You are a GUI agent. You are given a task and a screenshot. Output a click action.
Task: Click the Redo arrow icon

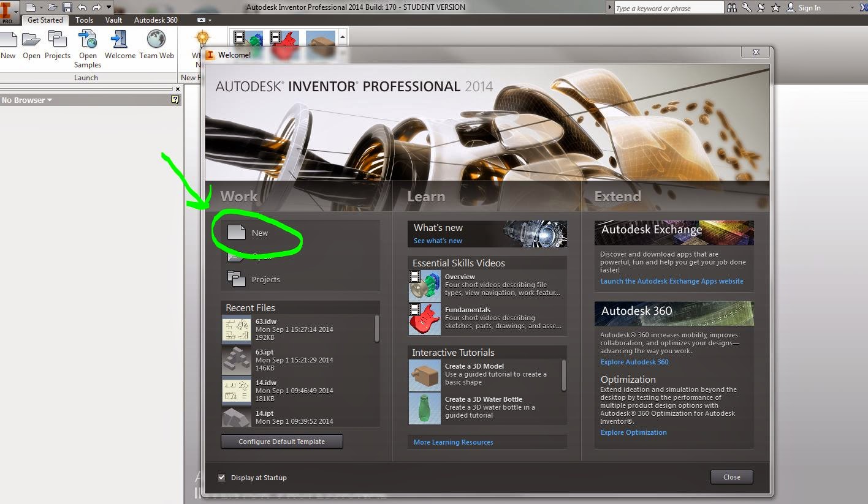click(98, 7)
